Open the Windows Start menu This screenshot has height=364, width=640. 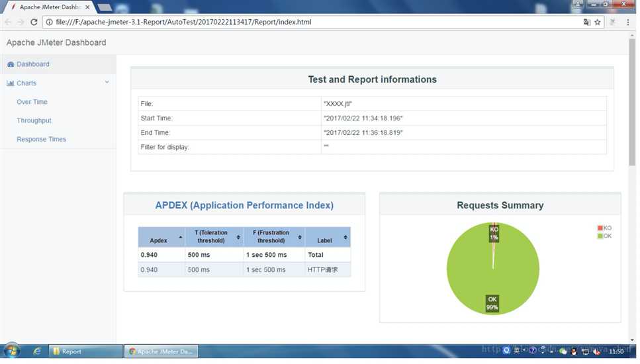tap(11, 351)
